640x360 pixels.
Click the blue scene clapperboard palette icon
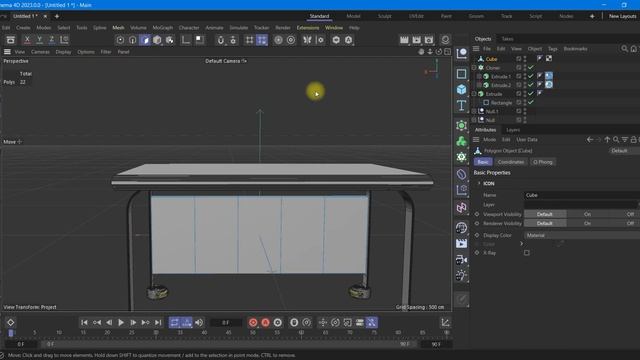[462, 244]
